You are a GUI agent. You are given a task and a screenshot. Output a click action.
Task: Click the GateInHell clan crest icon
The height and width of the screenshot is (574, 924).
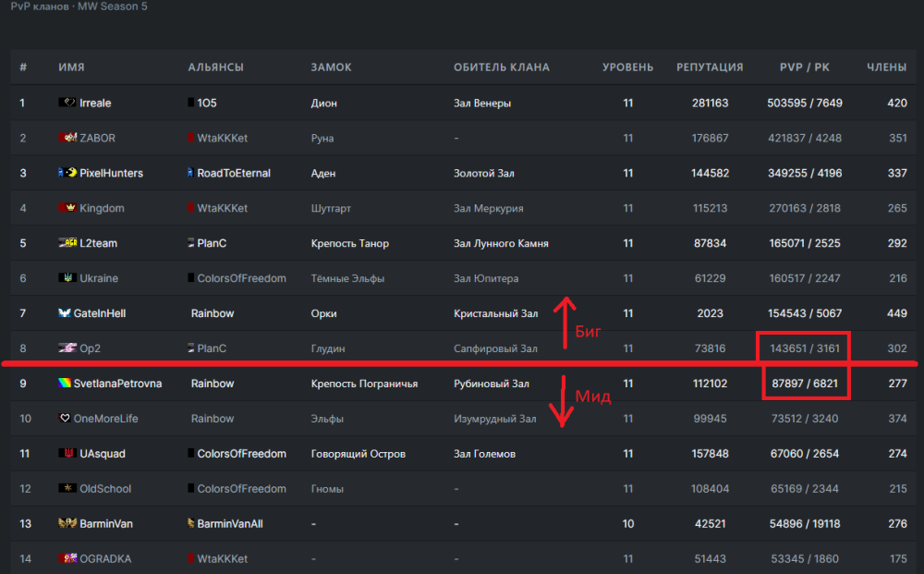(x=66, y=313)
